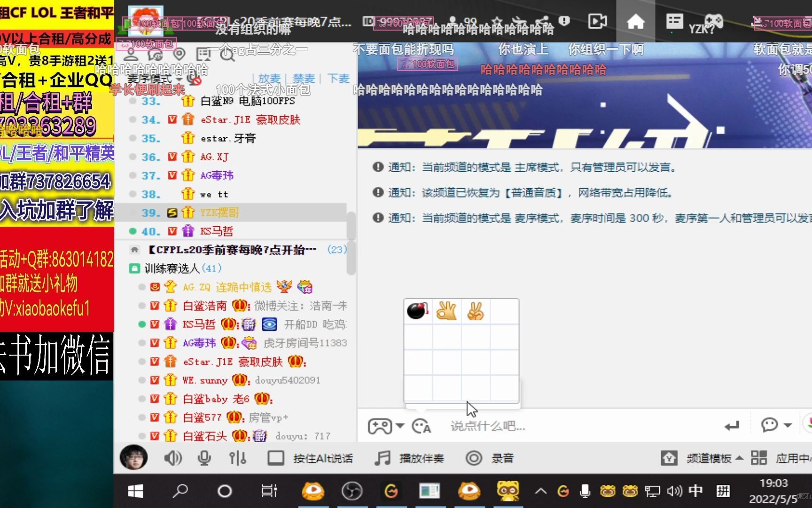Click the video camera icon in top bar

(x=597, y=21)
